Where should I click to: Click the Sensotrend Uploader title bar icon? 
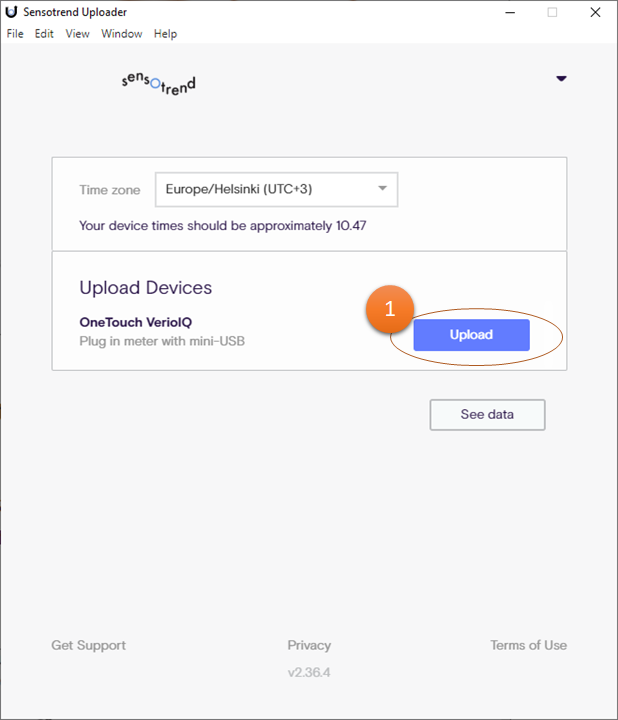[11, 12]
